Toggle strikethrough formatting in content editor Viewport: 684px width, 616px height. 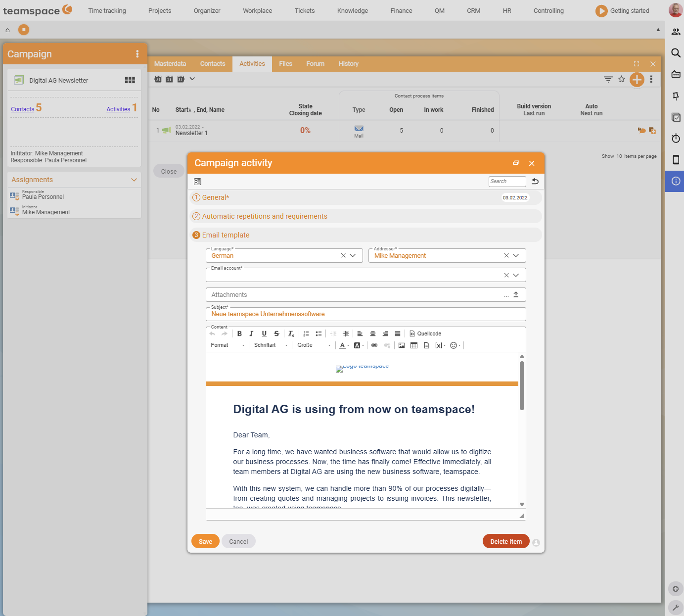[x=276, y=333]
